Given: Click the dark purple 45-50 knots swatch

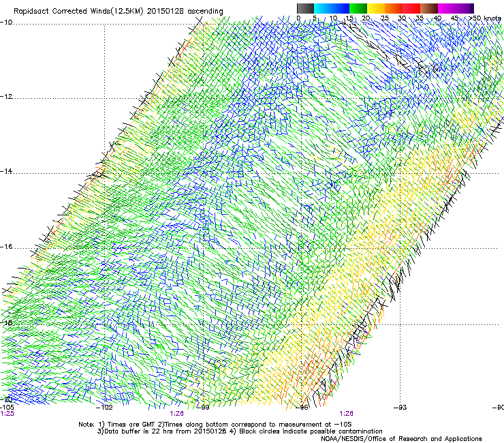Looking at the screenshot, I should [x=464, y=8].
